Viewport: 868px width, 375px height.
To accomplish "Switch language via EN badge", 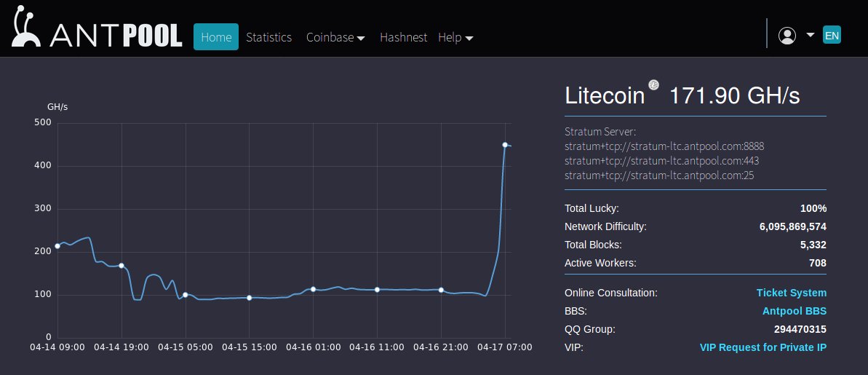I will (x=832, y=35).
